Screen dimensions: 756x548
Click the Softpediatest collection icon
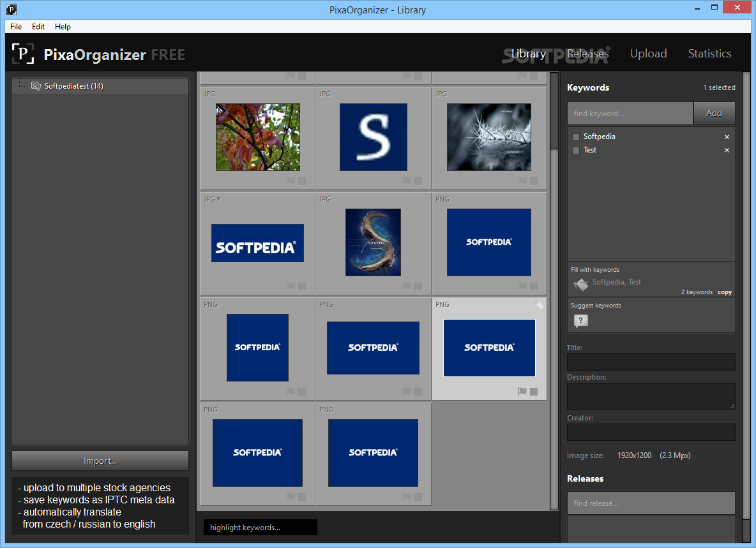coord(36,85)
